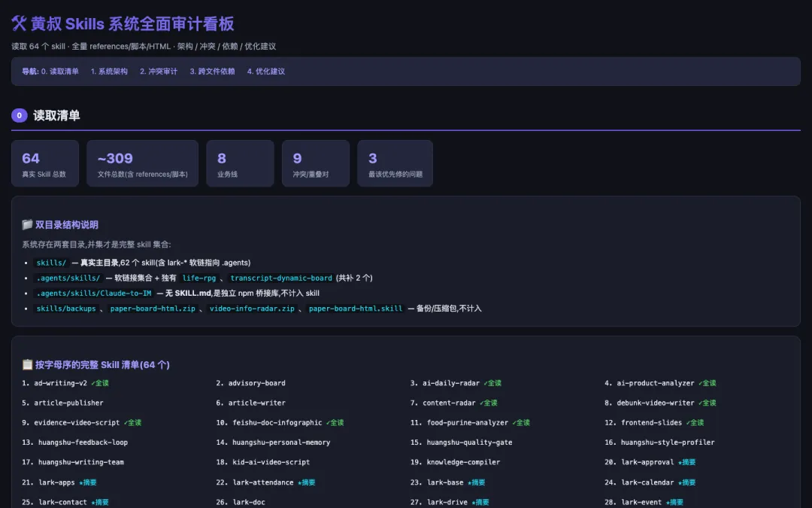Click the 读取清单 section heading
This screenshot has height=508, width=812.
(56, 115)
